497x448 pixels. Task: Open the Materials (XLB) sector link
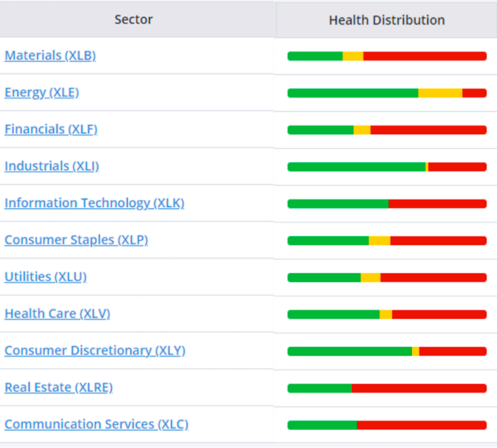click(x=50, y=55)
